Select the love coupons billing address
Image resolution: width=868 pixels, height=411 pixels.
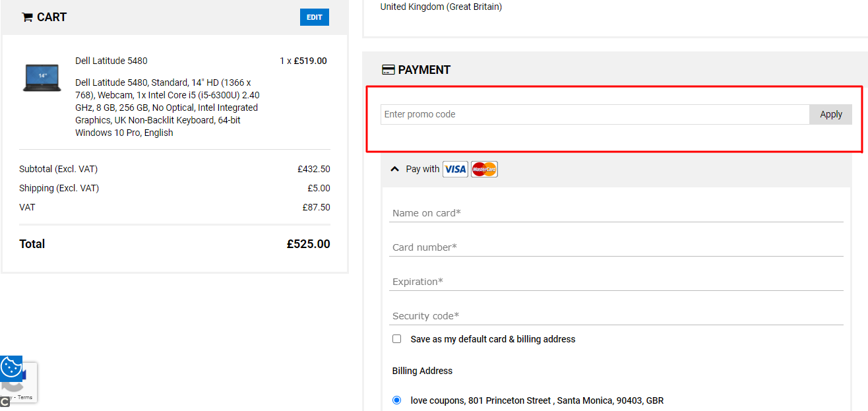point(396,400)
